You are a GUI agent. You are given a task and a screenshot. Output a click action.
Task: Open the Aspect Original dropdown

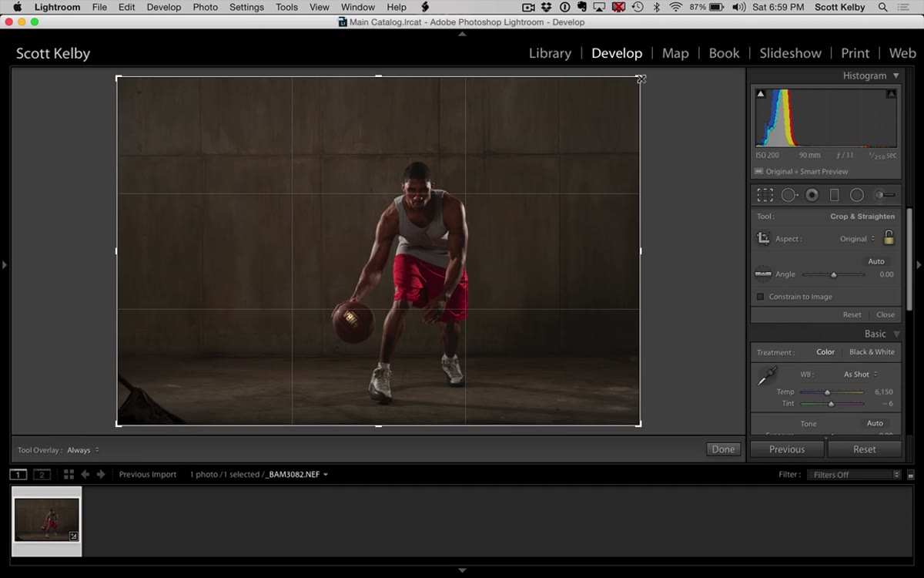pyautogui.click(x=857, y=239)
